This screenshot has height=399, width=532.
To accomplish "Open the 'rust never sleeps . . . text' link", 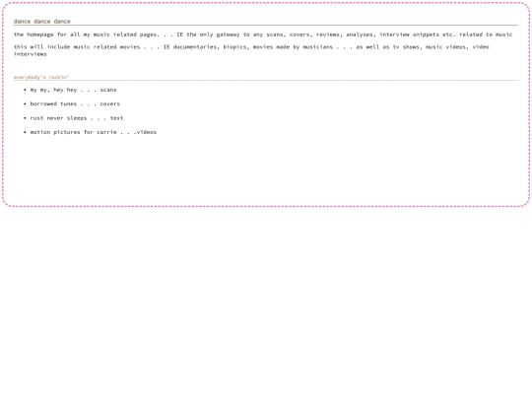I will coord(77,118).
